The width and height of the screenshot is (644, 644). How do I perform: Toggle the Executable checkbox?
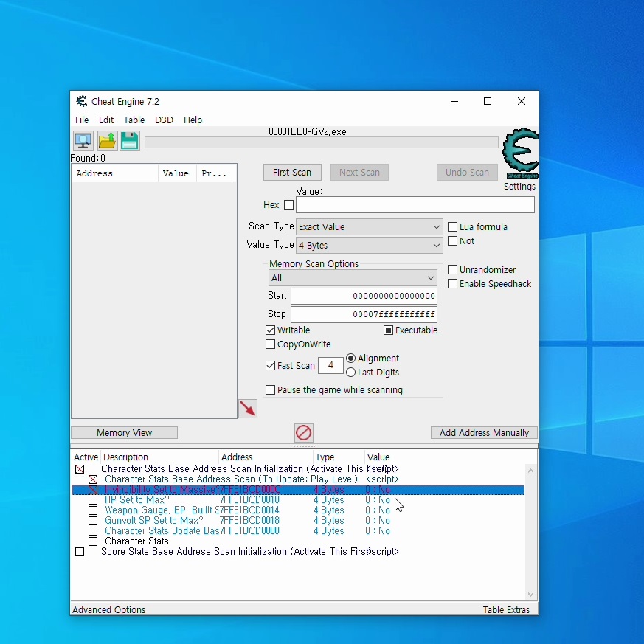388,330
